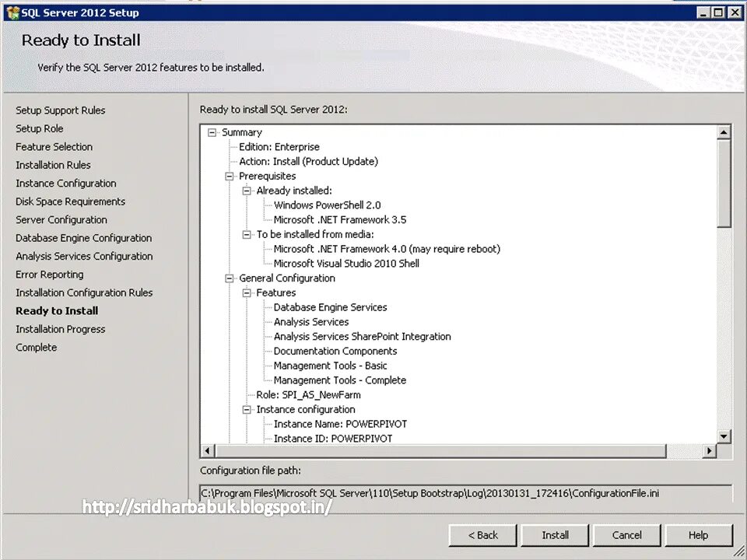Select the Analysis Services feature row
This screenshot has width=747, height=560.
pyautogui.click(x=311, y=322)
